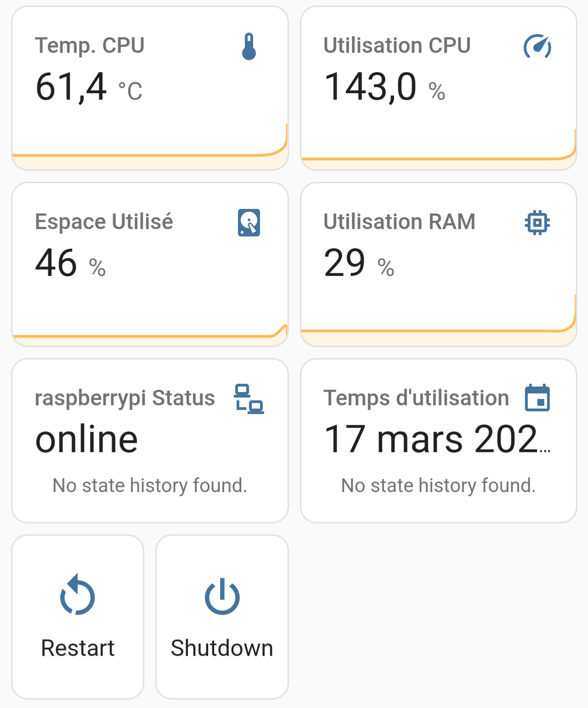Click 'No state history found.' under Temps d'utilisation

438,485
